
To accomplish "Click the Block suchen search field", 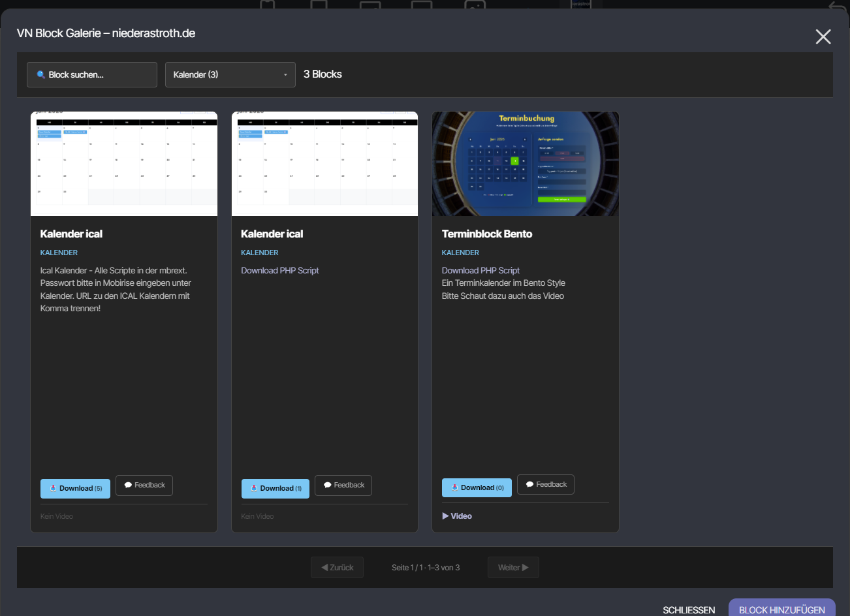I will coord(92,74).
